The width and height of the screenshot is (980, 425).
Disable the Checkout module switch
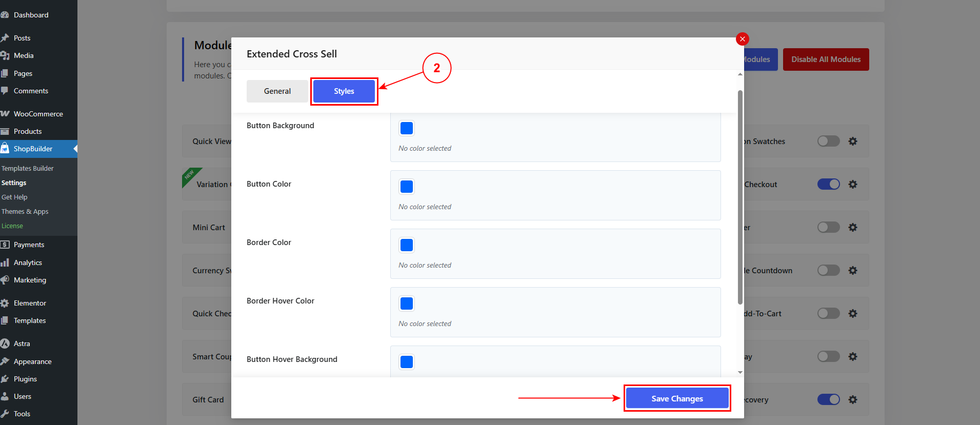tap(829, 184)
